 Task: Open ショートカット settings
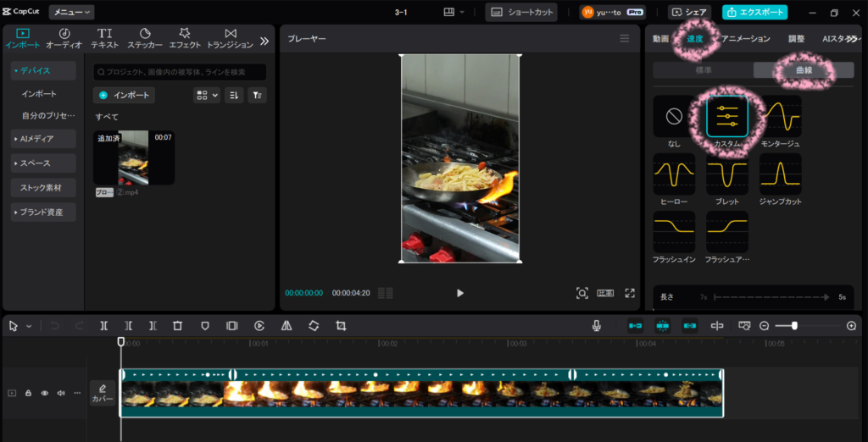tap(521, 12)
